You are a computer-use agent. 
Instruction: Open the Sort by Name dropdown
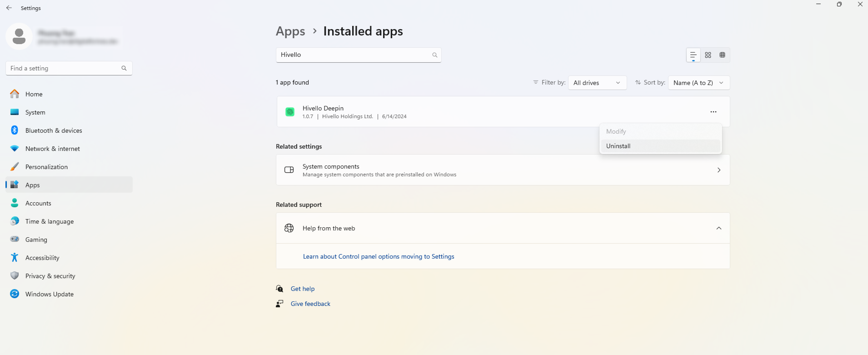click(698, 82)
